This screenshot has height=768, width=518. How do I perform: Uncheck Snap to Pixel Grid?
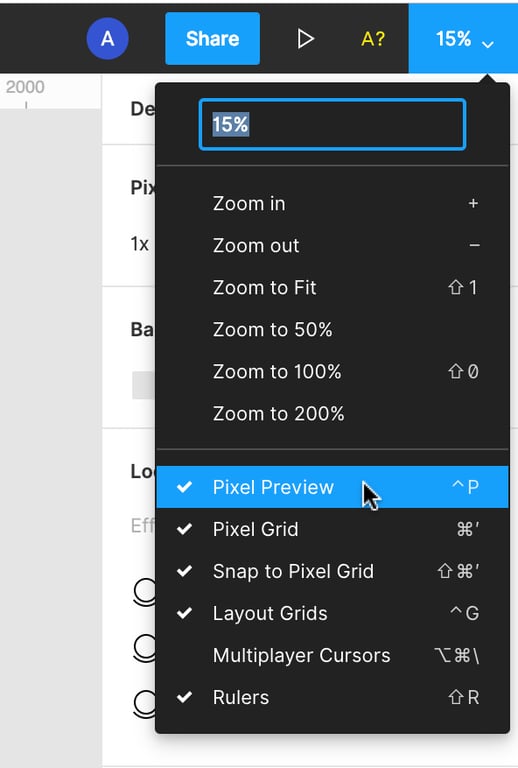tap(332, 571)
